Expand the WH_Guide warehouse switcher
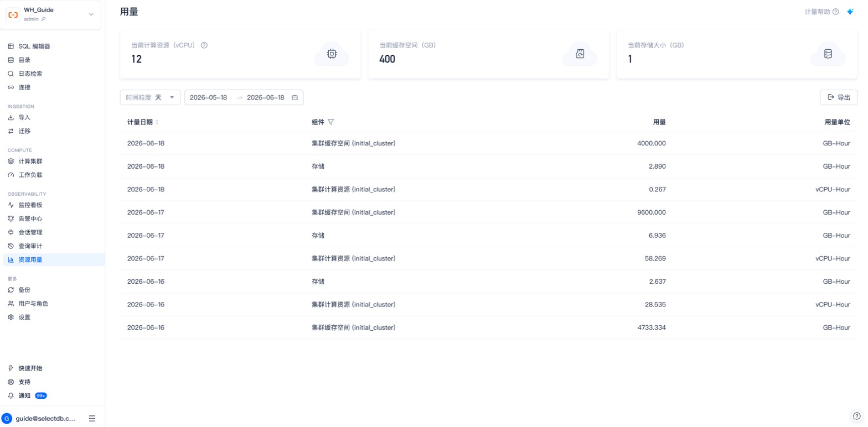The width and height of the screenshot is (868, 427). [91, 14]
